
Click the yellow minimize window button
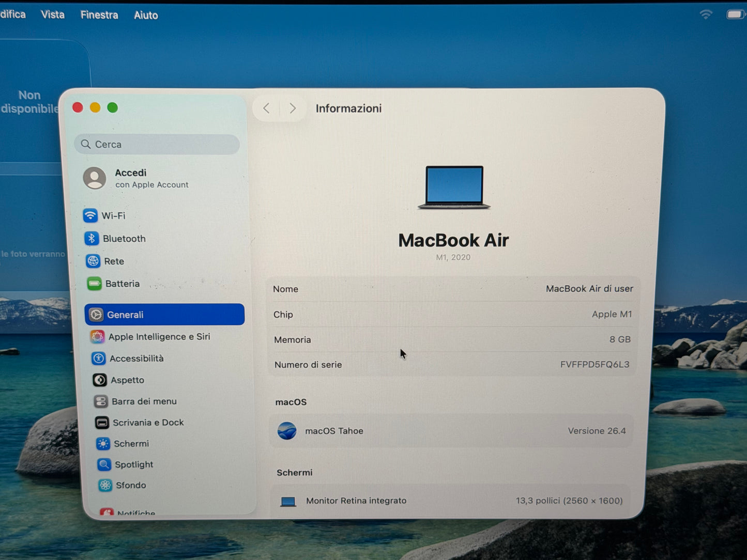coord(95,107)
